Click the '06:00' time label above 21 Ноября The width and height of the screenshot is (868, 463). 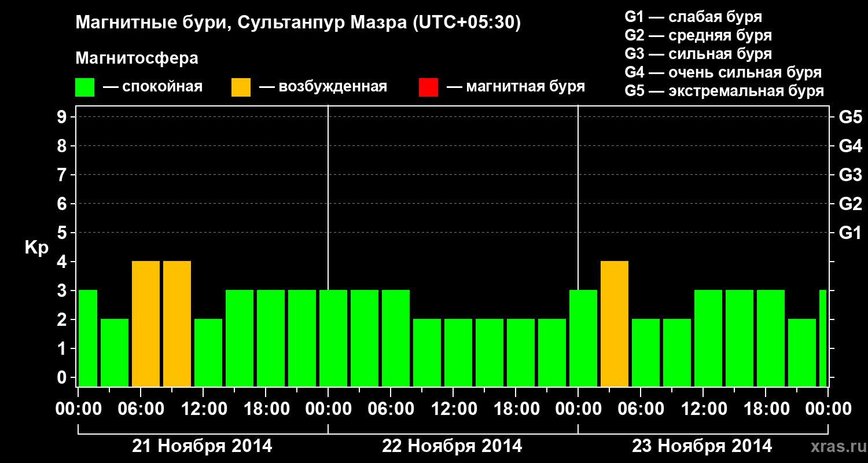coord(141,409)
